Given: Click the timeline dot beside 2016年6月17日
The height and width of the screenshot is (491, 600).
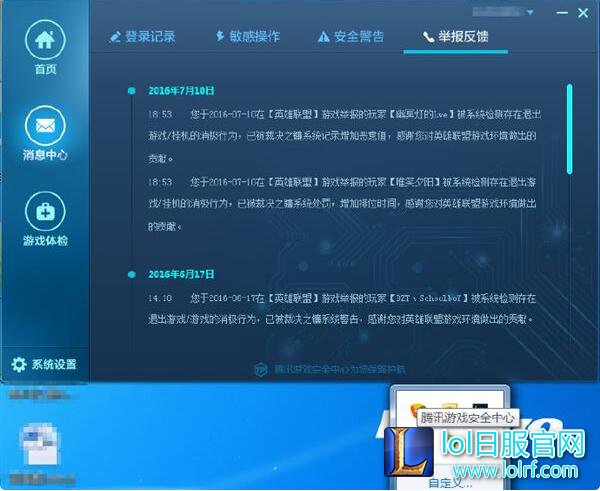Looking at the screenshot, I should tap(132, 274).
